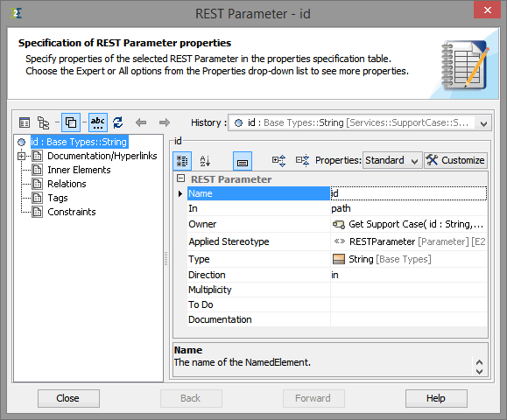Click the tree structure view icon

tap(43, 122)
